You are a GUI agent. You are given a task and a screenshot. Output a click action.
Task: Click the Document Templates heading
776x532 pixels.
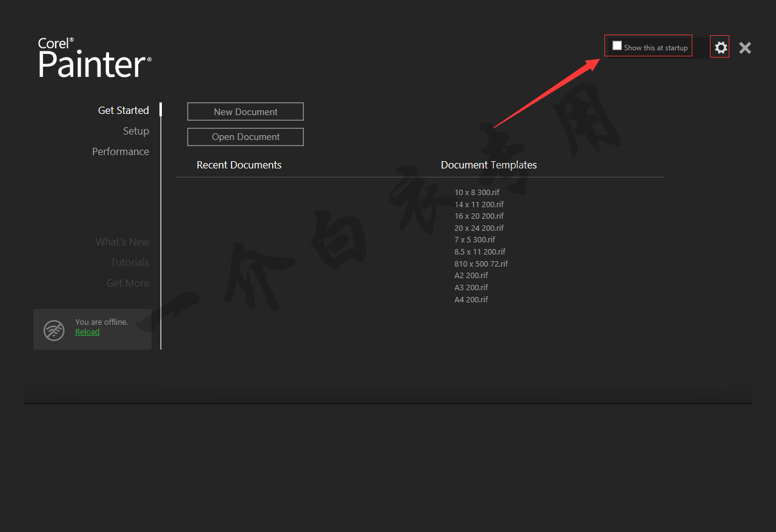tap(489, 165)
